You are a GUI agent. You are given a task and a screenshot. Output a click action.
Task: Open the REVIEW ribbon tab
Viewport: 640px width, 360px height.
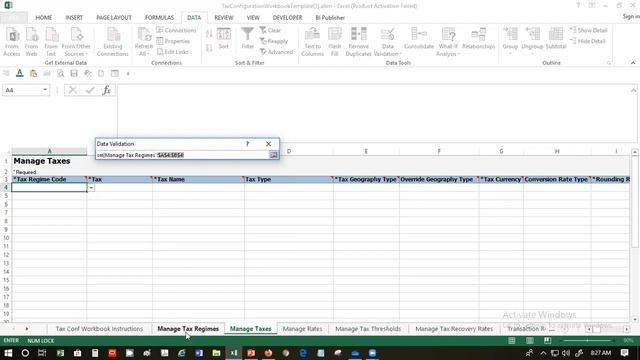(224, 18)
